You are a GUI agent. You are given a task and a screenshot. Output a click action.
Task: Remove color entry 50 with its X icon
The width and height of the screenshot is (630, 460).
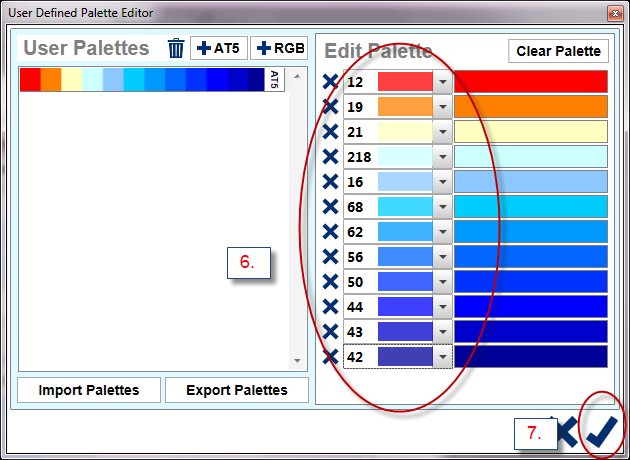click(330, 281)
